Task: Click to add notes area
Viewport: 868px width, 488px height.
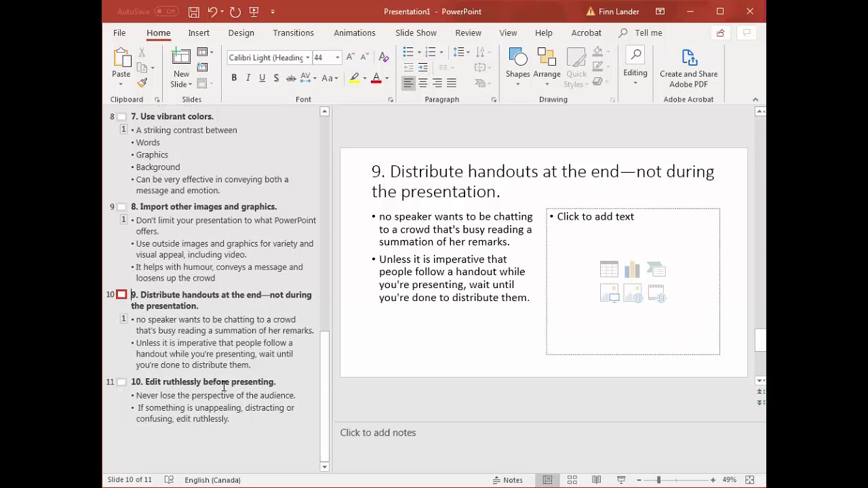Action: coord(378,432)
